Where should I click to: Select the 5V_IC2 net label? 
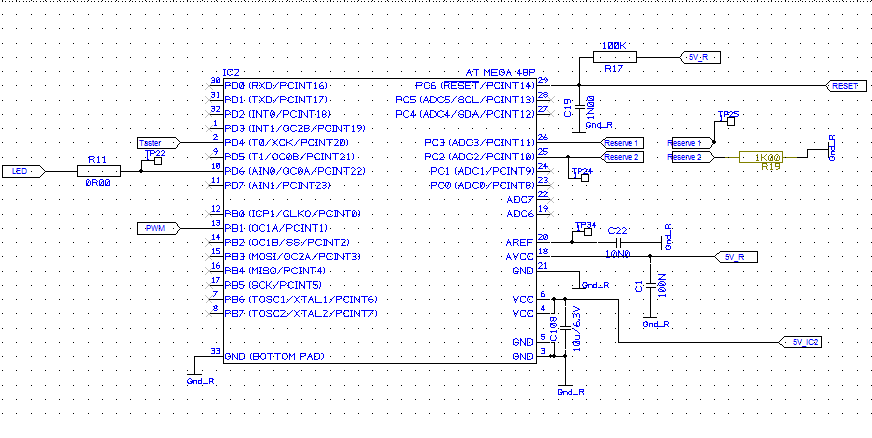pyautogui.click(x=801, y=342)
